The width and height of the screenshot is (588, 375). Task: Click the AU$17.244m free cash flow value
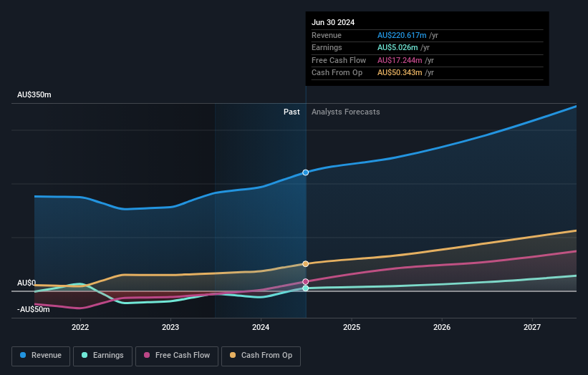click(x=400, y=60)
